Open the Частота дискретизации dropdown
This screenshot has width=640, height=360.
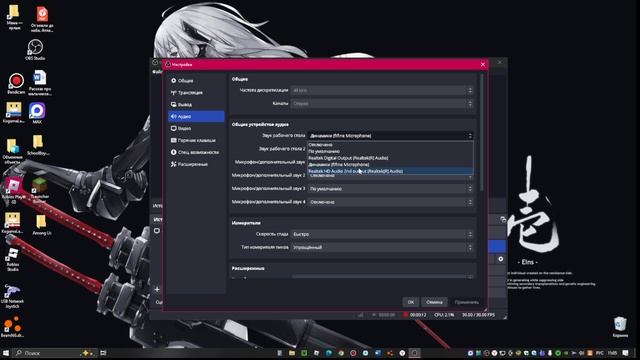pos(382,90)
